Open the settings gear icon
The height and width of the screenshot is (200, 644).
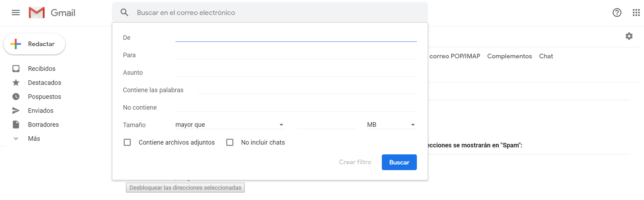pyautogui.click(x=629, y=36)
